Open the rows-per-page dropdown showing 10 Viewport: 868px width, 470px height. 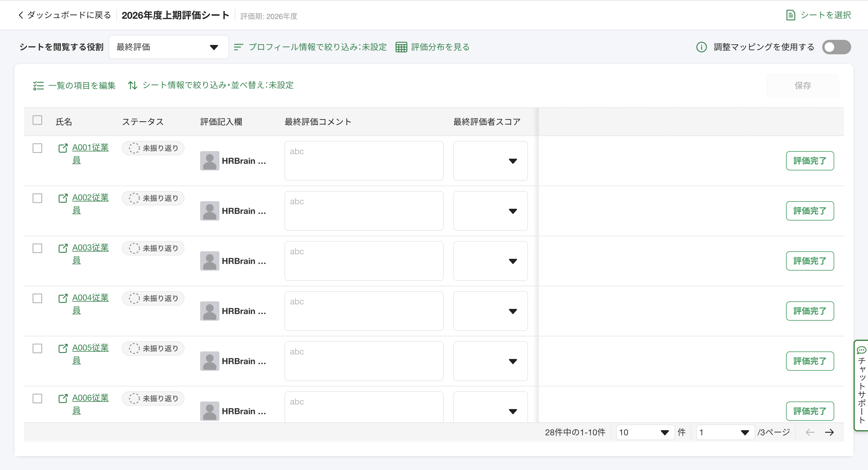click(x=644, y=432)
